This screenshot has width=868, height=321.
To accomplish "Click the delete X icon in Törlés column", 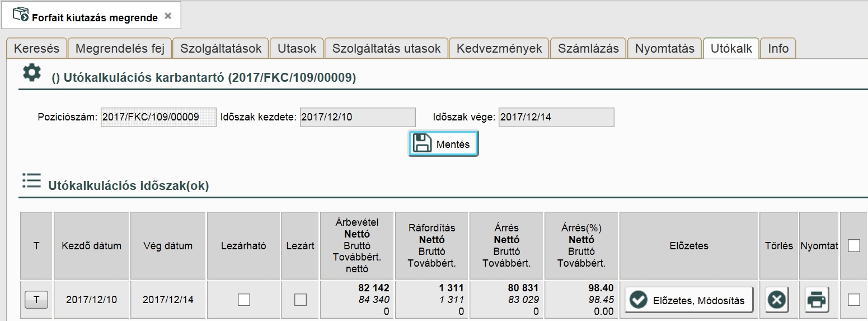I will click(x=777, y=300).
